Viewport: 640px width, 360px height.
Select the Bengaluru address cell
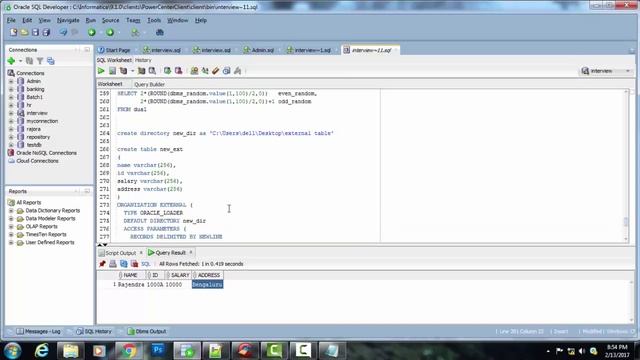click(x=207, y=284)
